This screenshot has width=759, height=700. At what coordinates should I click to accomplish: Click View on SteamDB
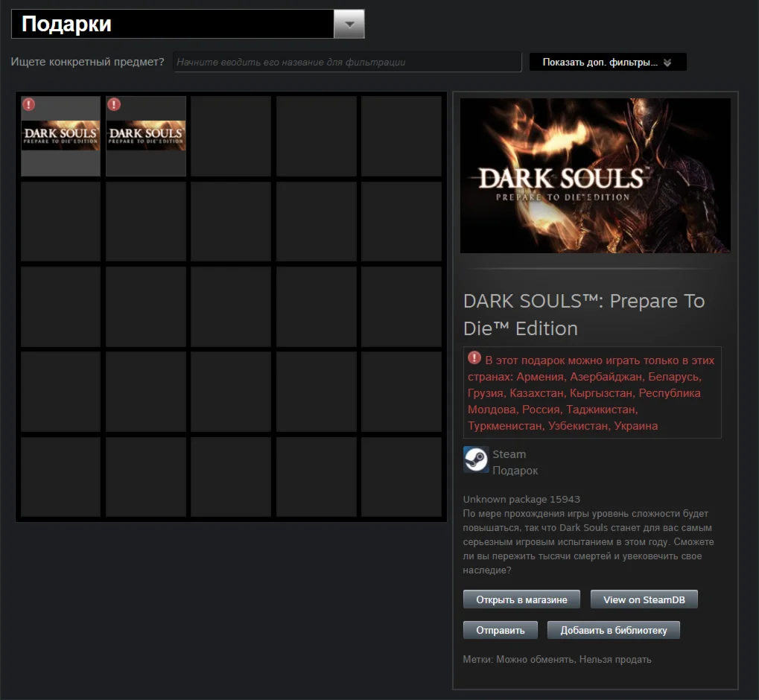(643, 599)
